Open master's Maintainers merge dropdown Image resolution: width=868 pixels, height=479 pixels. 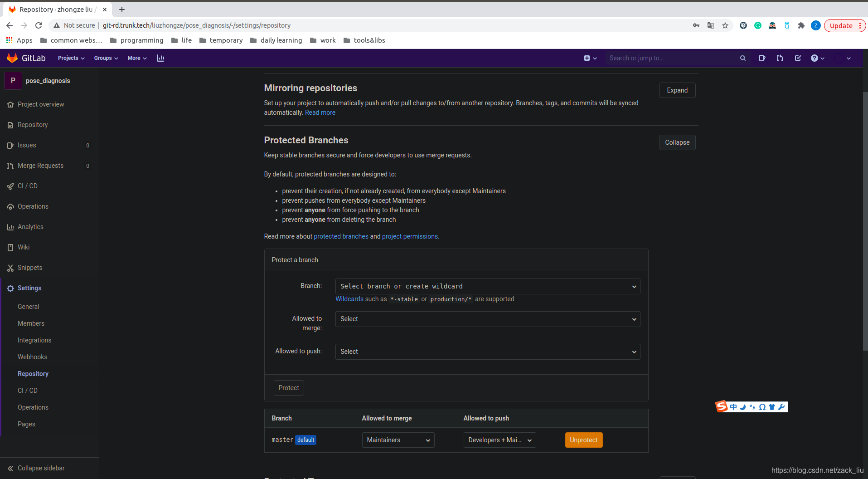398,440
